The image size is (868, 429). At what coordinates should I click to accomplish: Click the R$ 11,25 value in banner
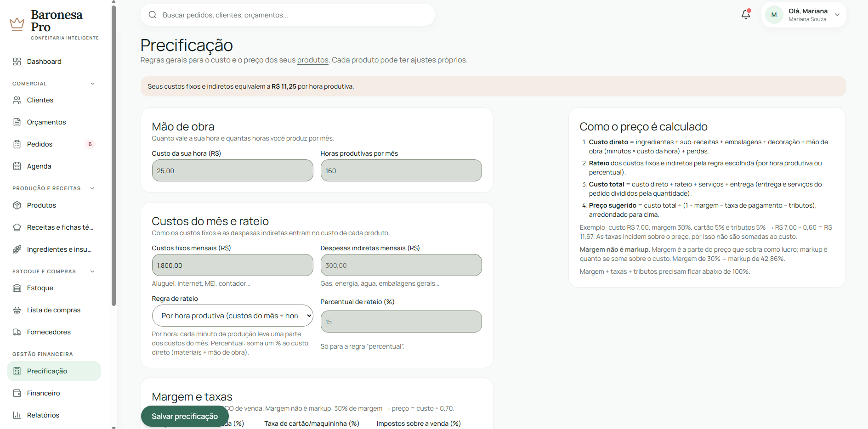(284, 86)
